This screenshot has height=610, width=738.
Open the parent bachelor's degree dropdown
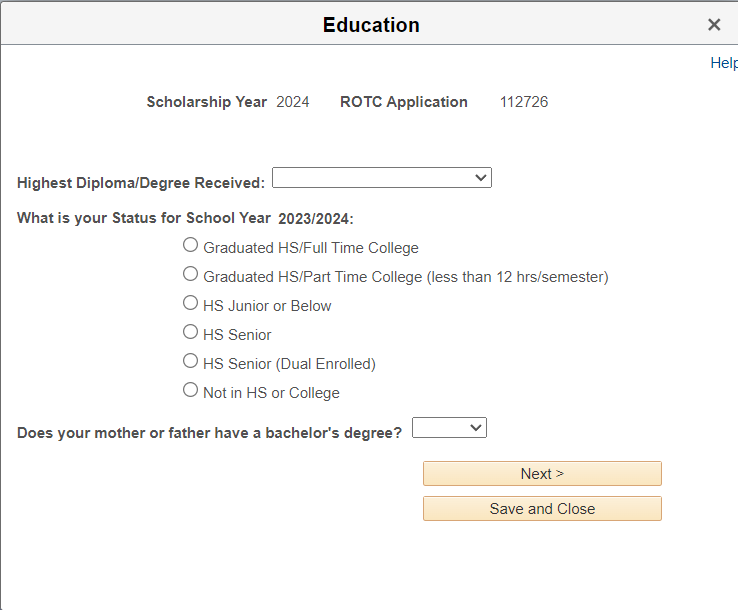click(x=449, y=428)
